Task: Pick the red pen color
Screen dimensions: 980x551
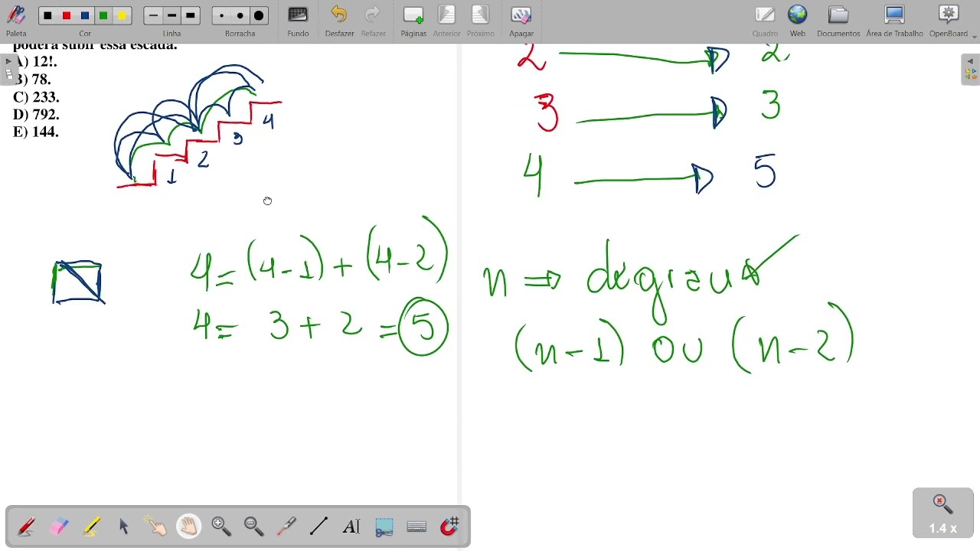Action: point(67,15)
